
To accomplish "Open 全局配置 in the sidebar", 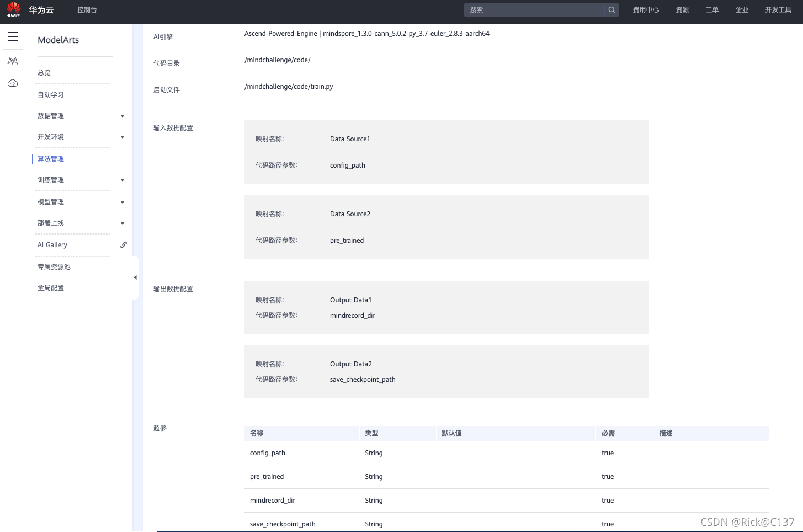I will (51, 288).
